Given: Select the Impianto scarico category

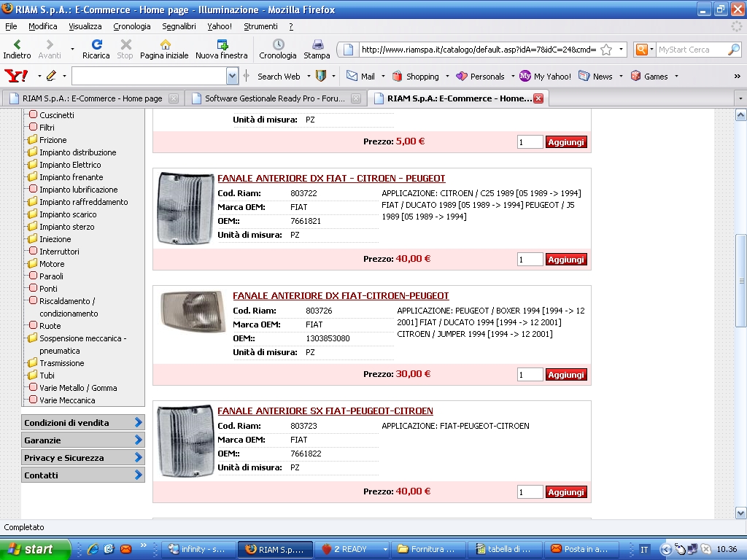Looking at the screenshot, I should pyautogui.click(x=68, y=214).
